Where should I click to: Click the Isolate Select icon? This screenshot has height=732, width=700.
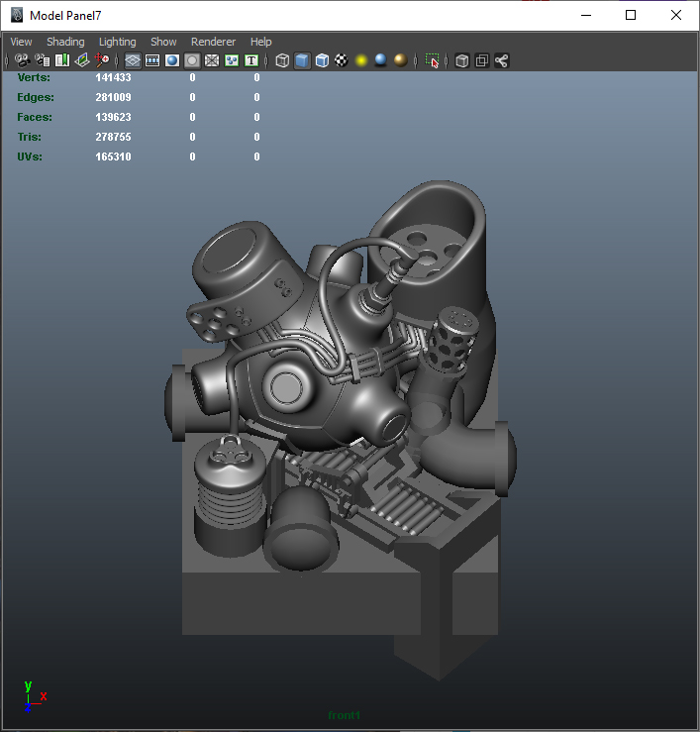432,60
